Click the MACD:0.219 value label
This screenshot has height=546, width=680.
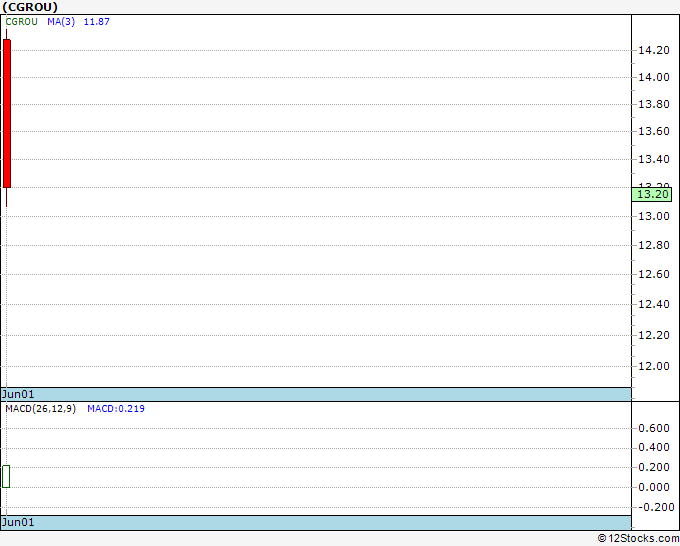(x=116, y=409)
